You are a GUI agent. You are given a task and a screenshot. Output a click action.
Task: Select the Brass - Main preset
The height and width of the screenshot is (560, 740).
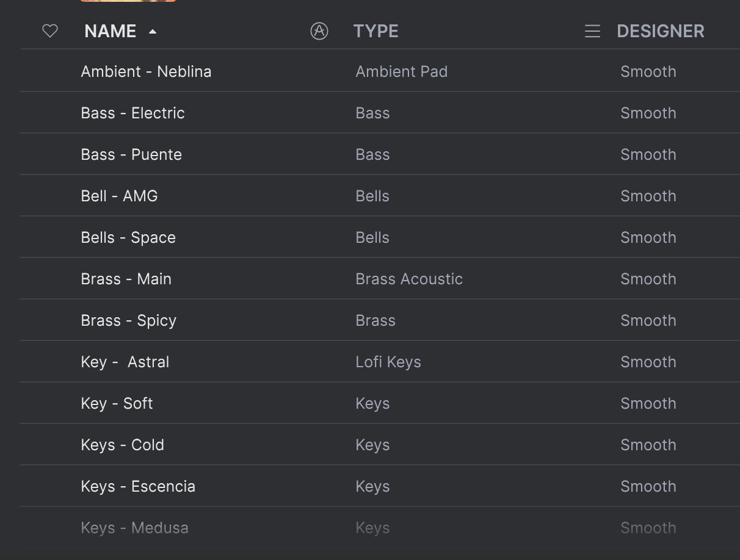[x=126, y=279]
